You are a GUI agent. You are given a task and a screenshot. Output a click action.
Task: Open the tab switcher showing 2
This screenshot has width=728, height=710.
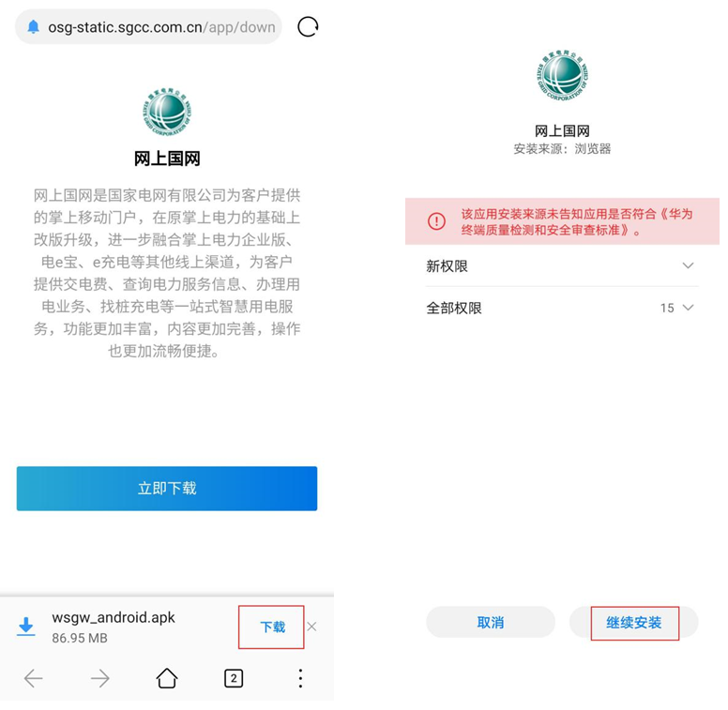tap(234, 678)
